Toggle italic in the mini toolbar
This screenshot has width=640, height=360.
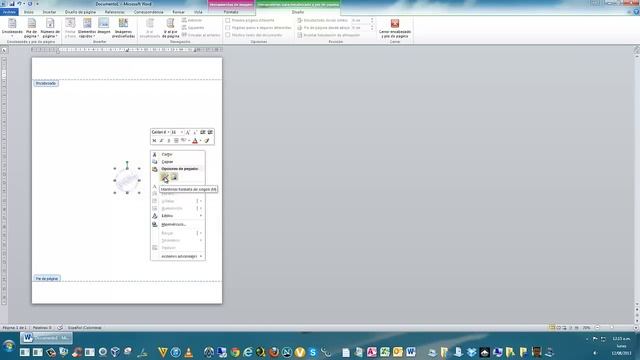[x=161, y=140]
